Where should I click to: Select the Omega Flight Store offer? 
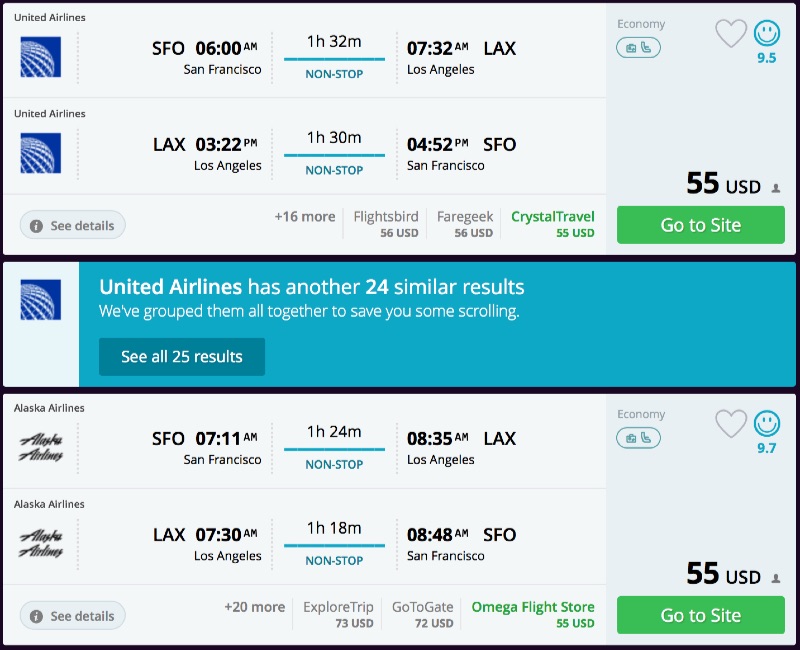click(532, 614)
